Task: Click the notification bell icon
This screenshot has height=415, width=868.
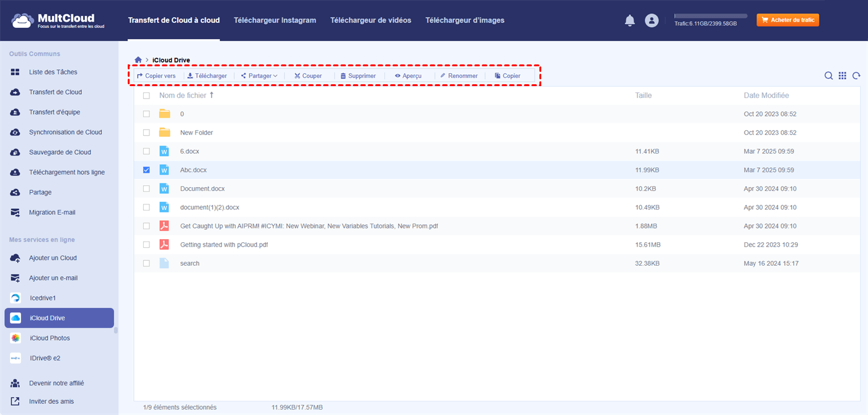Action: pyautogui.click(x=630, y=20)
